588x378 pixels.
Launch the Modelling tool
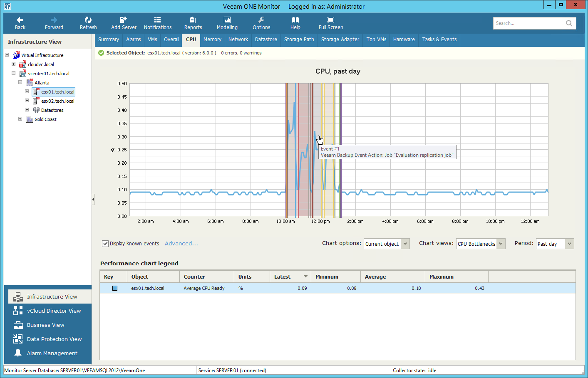point(227,20)
